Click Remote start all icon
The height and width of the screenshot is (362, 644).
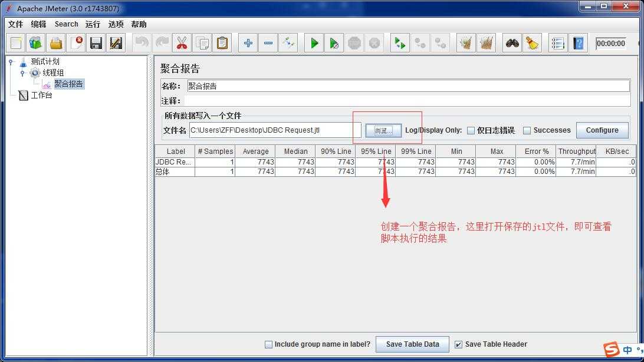pyautogui.click(x=400, y=42)
